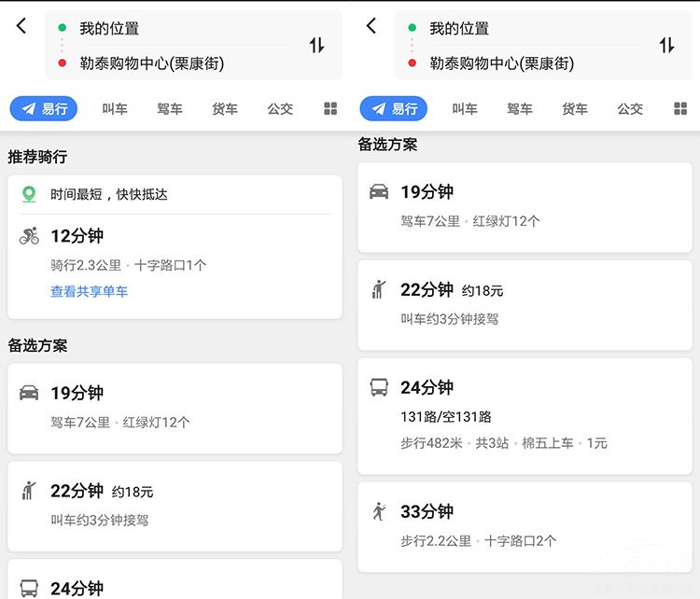This screenshot has height=599, width=700.
Task: Click the cyclist icon beside 12分钟
Action: click(29, 236)
